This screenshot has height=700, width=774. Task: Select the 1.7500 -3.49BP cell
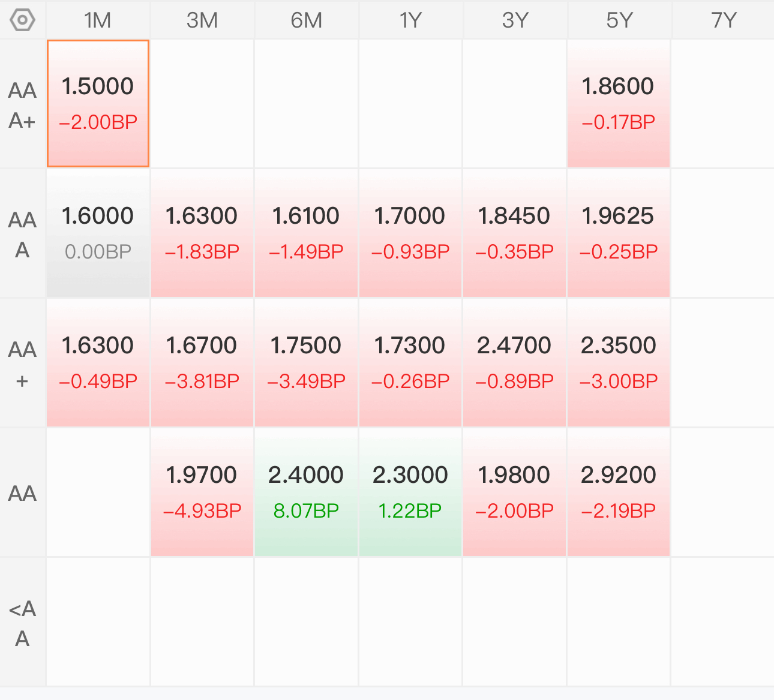pos(306,363)
